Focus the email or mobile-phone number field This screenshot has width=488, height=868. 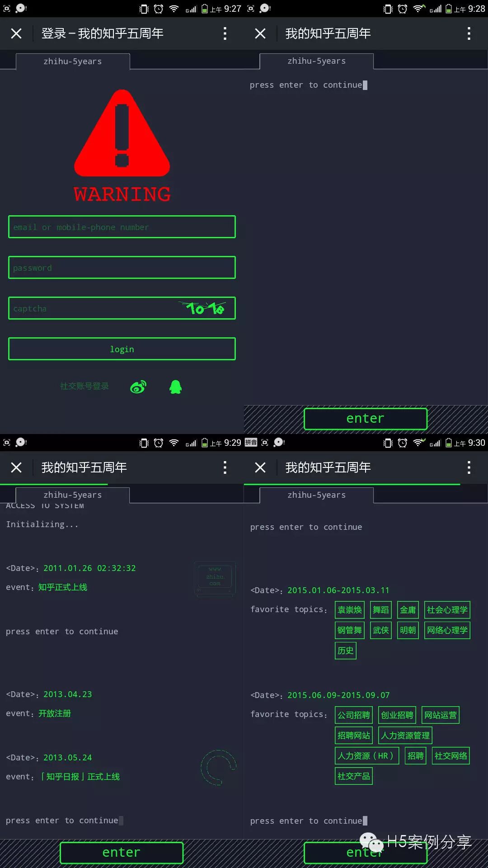coord(122,227)
